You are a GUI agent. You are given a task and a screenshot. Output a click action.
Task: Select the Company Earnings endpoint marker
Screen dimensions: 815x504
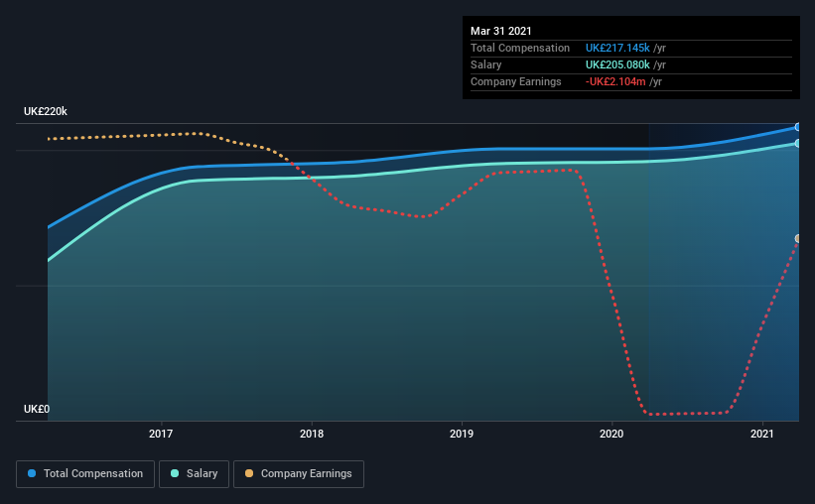[798, 238]
